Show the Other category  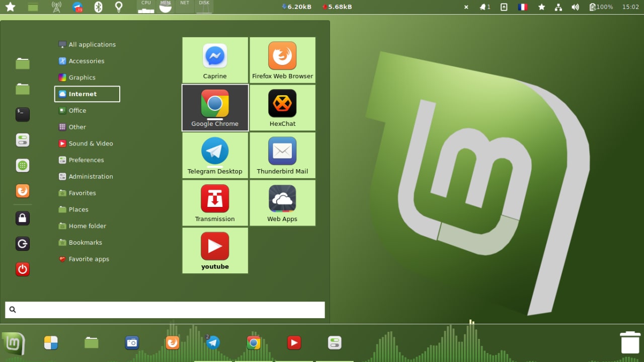[87, 127]
